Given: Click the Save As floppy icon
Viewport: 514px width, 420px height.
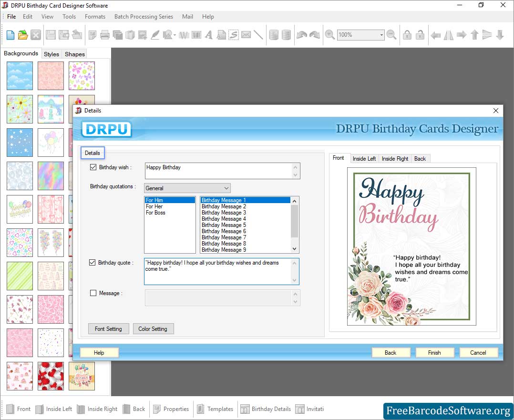Looking at the screenshot, I should (63, 35).
